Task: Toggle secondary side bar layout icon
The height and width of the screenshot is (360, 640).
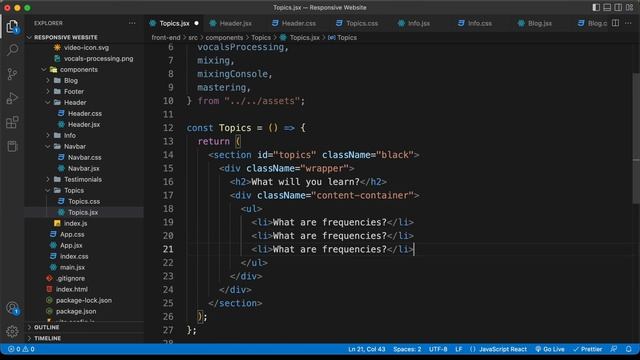Action: tap(618, 7)
